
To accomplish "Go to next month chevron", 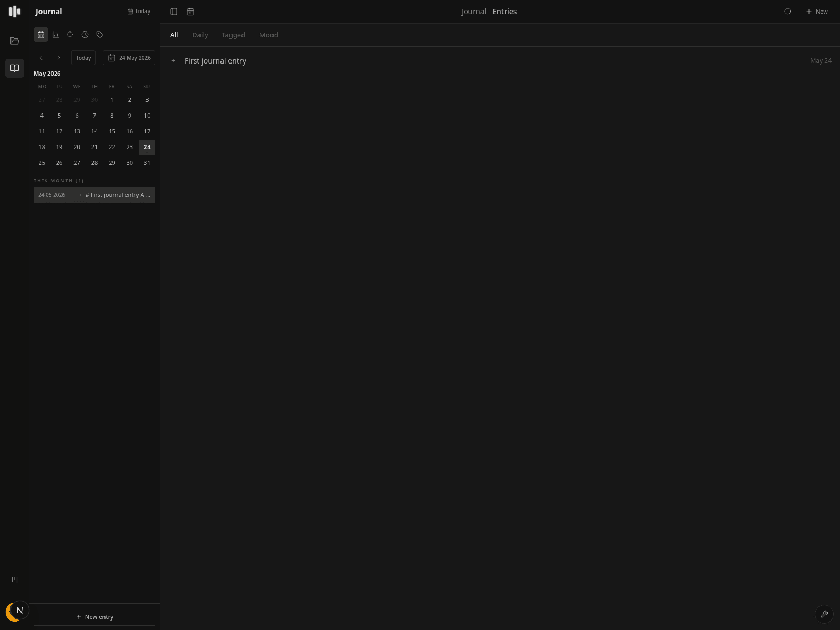I will (x=59, y=58).
